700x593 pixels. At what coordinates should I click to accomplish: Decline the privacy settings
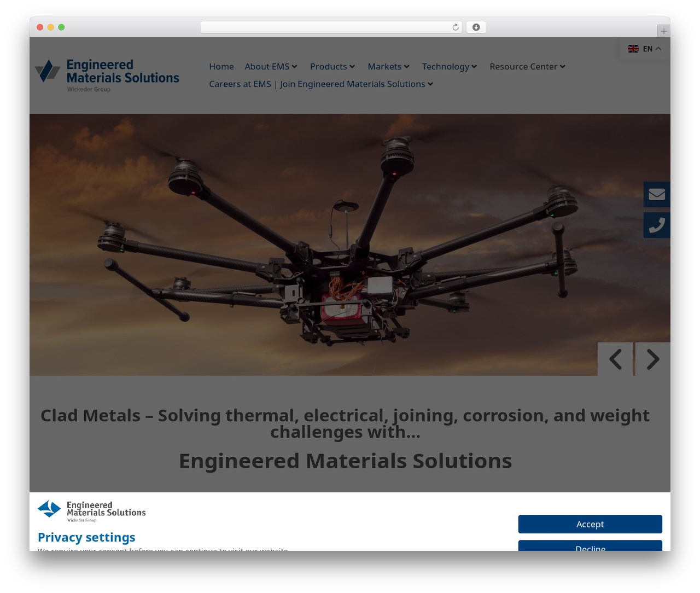(590, 546)
